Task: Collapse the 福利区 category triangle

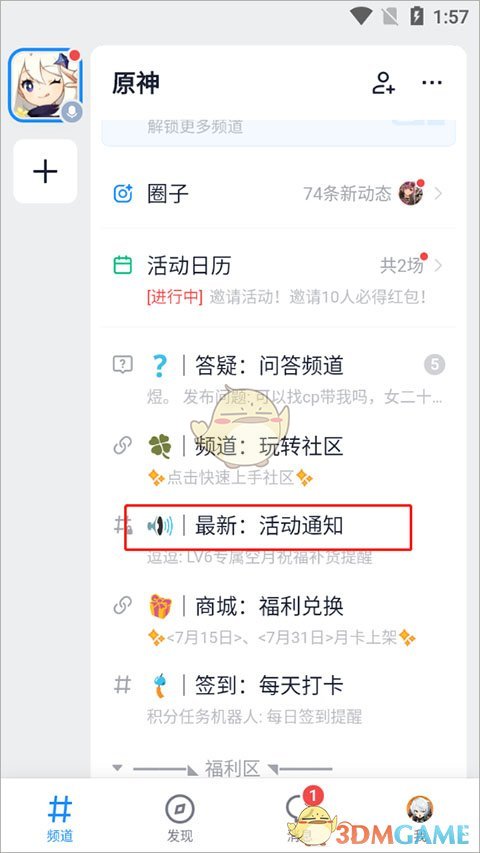Action: [116, 768]
